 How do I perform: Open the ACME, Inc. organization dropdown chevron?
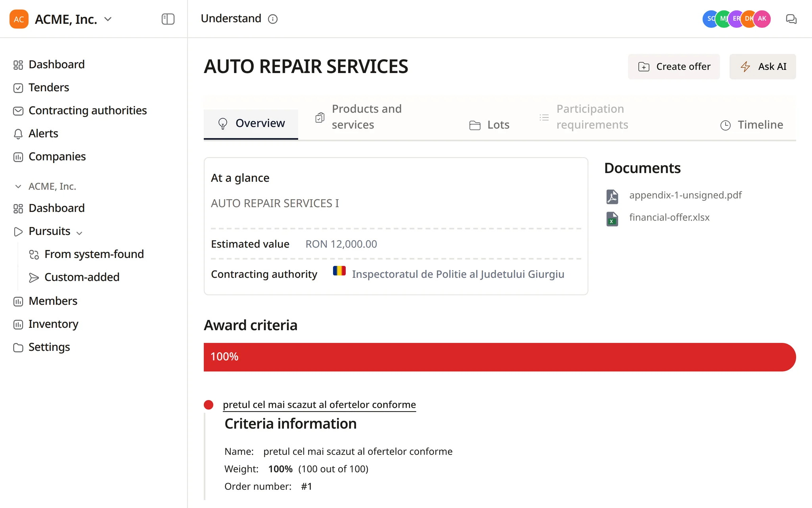108,19
